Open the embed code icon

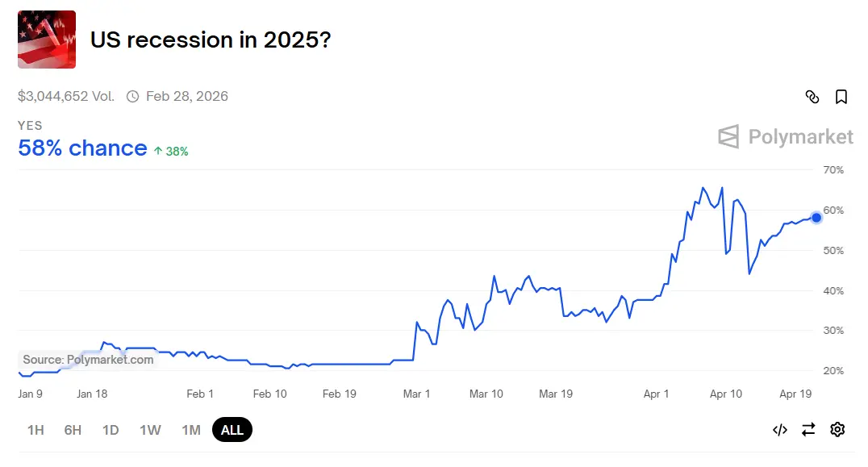click(x=779, y=430)
